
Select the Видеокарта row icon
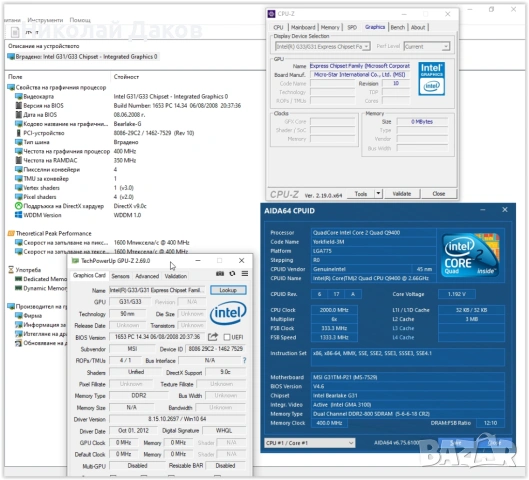tap(19, 96)
